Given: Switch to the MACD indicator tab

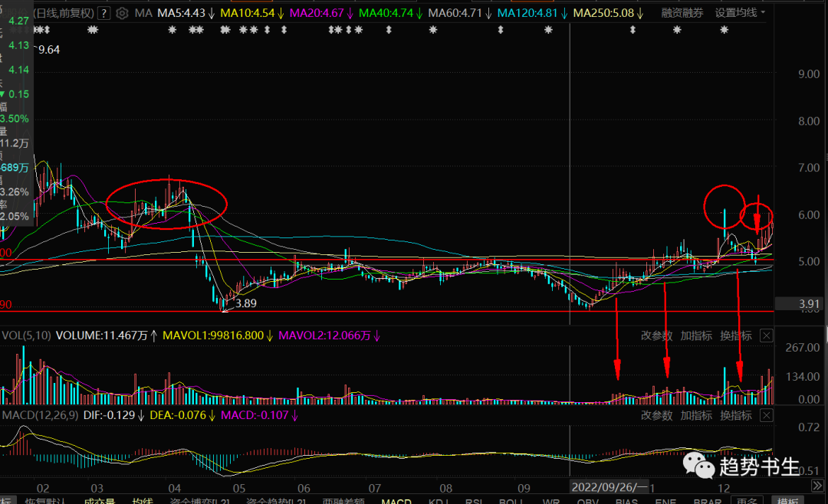Looking at the screenshot, I should (397, 501).
